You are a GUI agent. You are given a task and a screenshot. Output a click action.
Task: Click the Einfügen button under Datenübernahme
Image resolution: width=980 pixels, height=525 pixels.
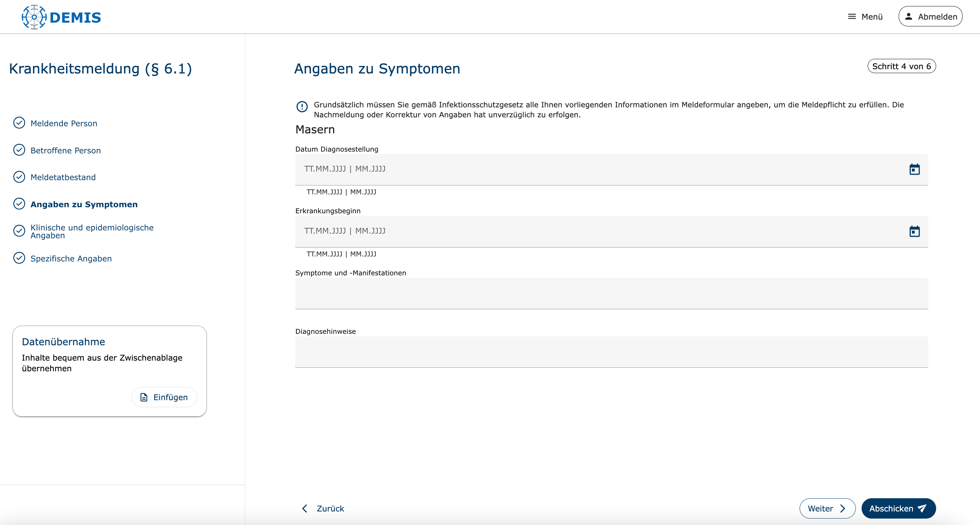click(164, 397)
